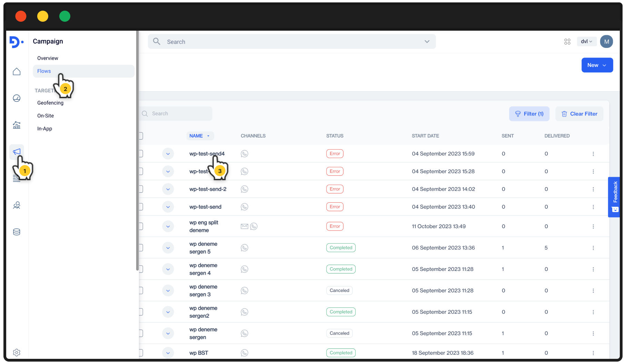Viewport: 626px width, 364px height.
Task: Expand the wp deneme sergen 4 row
Action: (168, 269)
